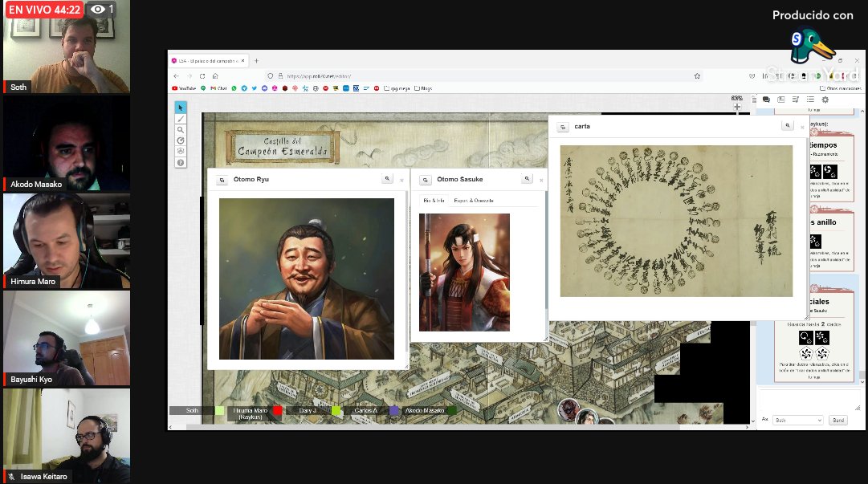Click Isawa Keitaro's muted microphone icon

pos(11,476)
